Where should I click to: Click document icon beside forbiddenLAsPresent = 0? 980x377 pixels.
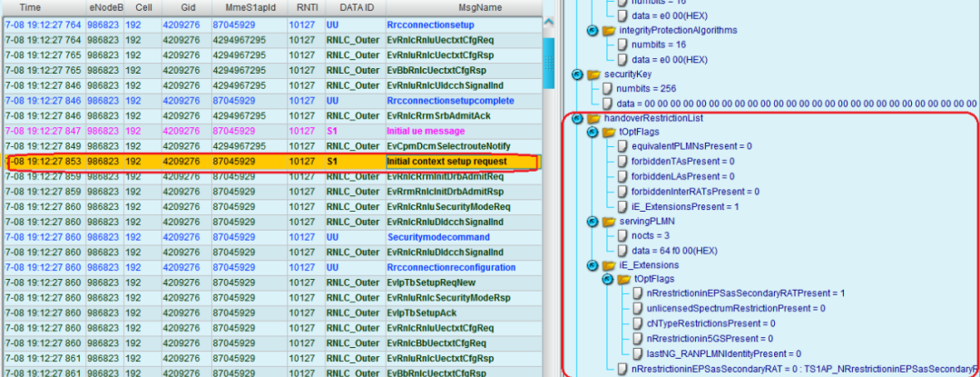(622, 176)
